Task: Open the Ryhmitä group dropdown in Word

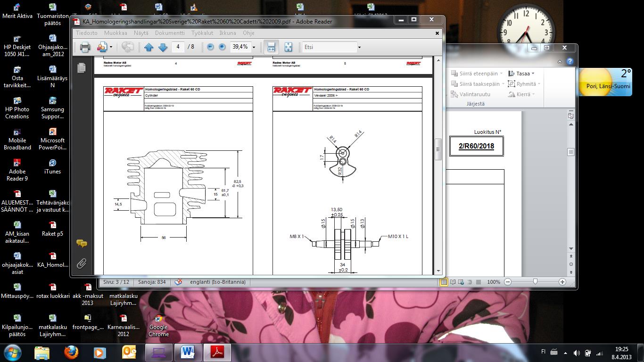Action: click(x=524, y=84)
